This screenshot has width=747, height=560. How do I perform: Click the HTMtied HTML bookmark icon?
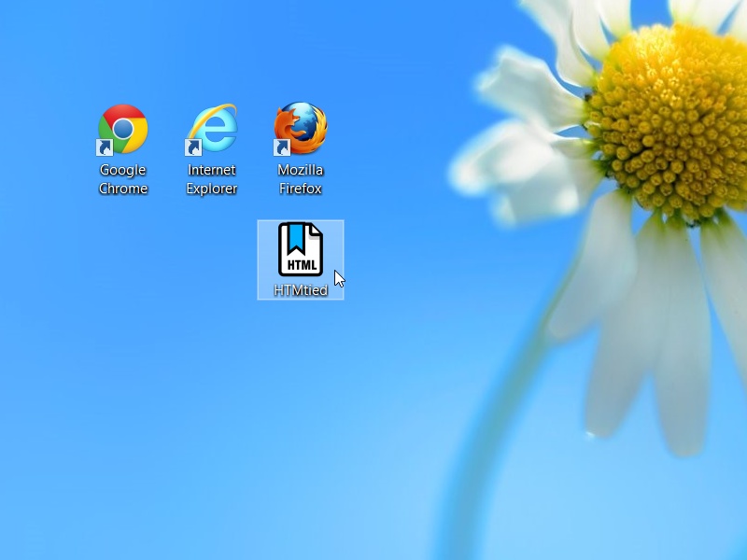click(x=301, y=249)
